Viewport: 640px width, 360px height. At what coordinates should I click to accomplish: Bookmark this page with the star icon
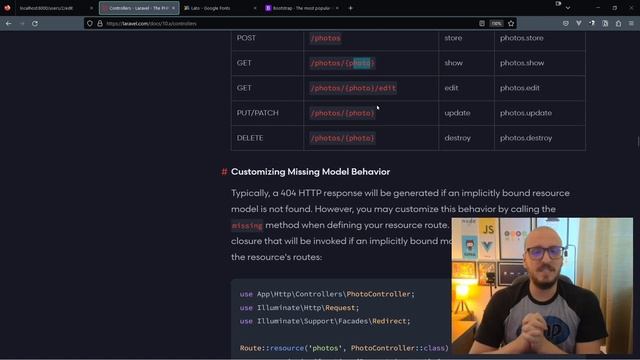[511, 24]
